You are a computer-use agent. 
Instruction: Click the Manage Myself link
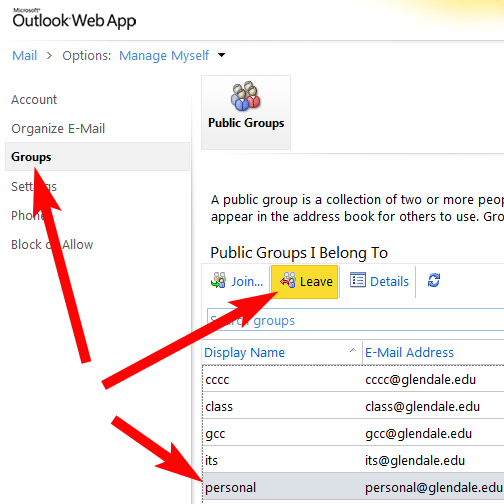click(x=164, y=56)
